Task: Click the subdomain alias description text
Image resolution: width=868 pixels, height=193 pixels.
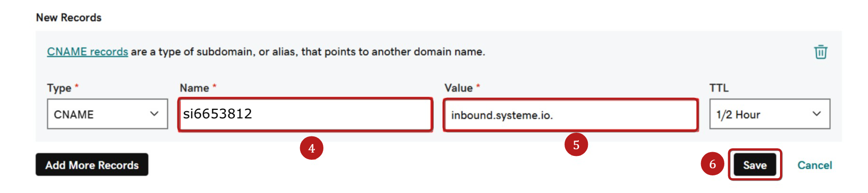Action: tap(308, 51)
